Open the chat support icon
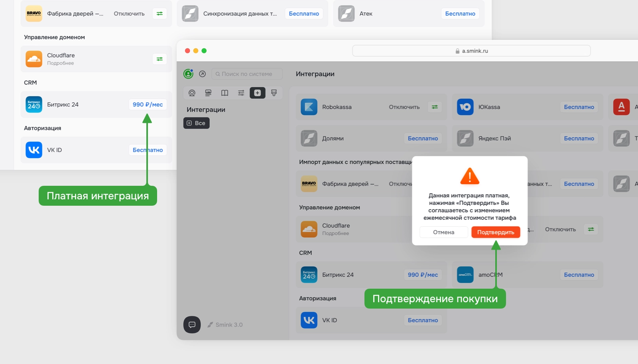638x364 pixels. pos(192,325)
